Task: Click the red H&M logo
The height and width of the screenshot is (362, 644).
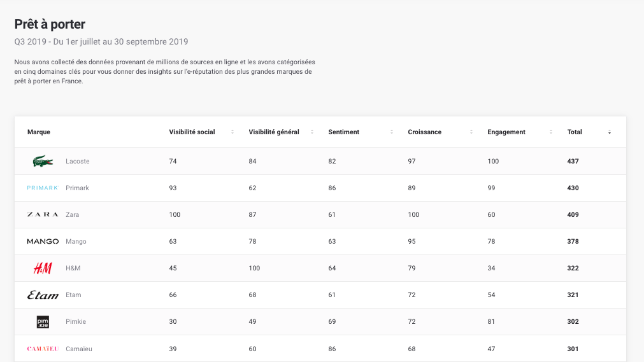Action: coord(43,268)
